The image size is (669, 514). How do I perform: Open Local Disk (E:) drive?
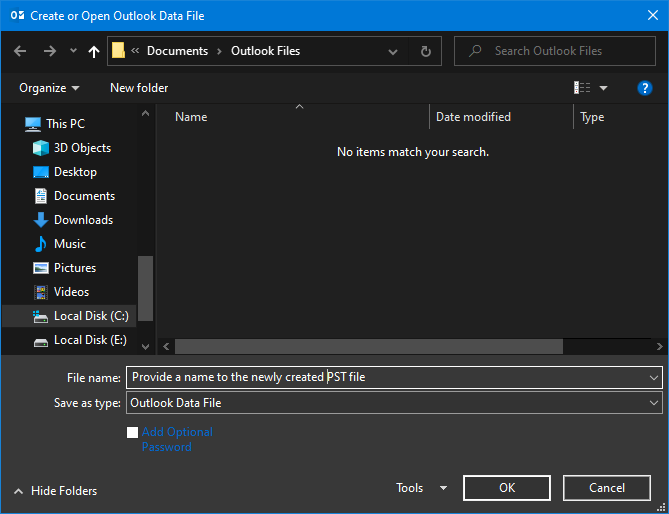[90, 340]
